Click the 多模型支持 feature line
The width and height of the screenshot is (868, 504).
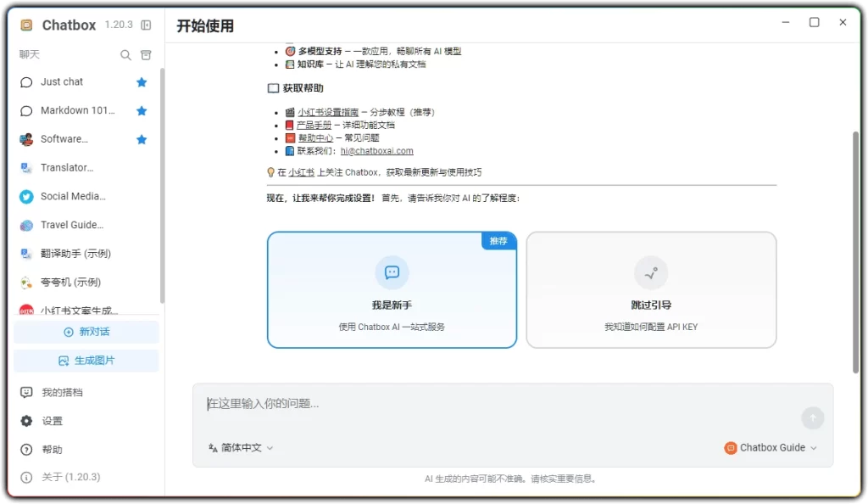coord(373,52)
